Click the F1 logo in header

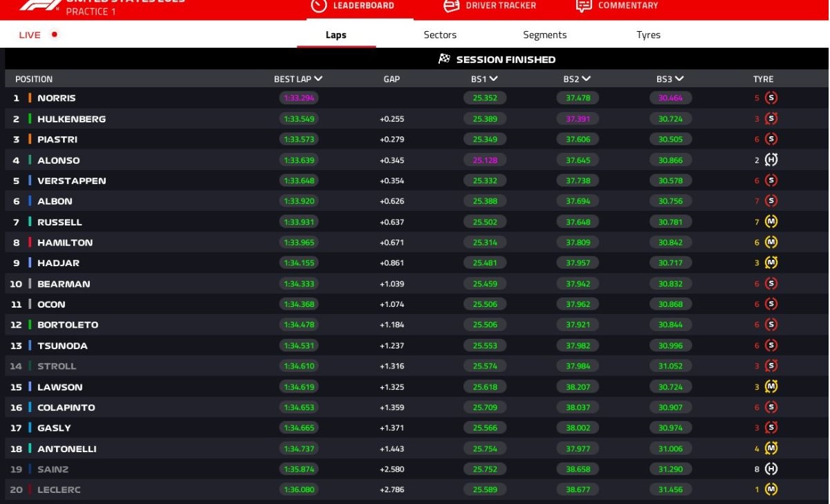[x=39, y=6]
